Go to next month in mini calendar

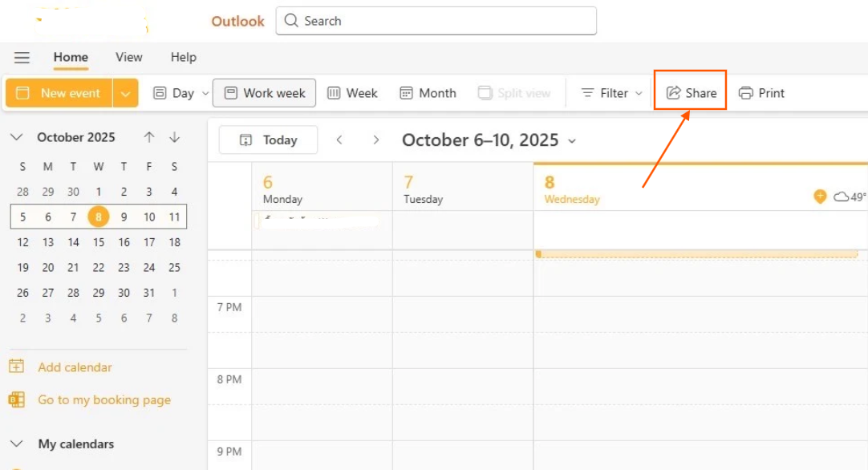coord(175,137)
